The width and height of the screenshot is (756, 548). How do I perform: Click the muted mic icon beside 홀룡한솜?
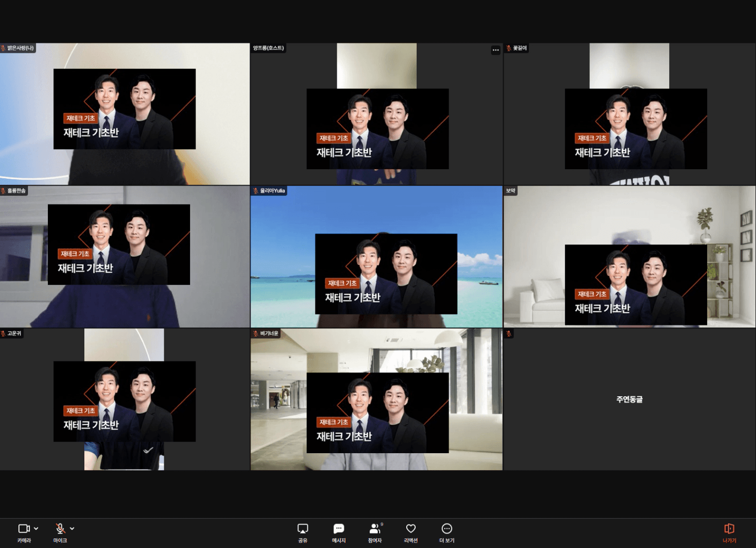(x=3, y=191)
